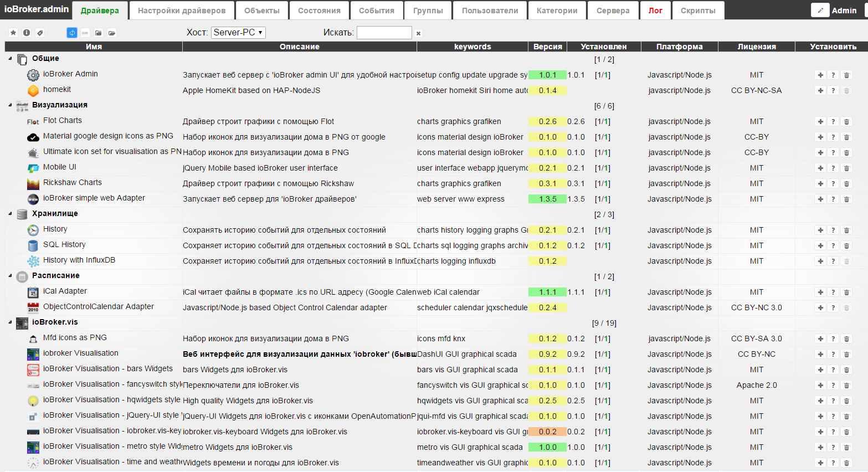Switch to the Категории tab
The image size is (868, 472).
(x=557, y=11)
